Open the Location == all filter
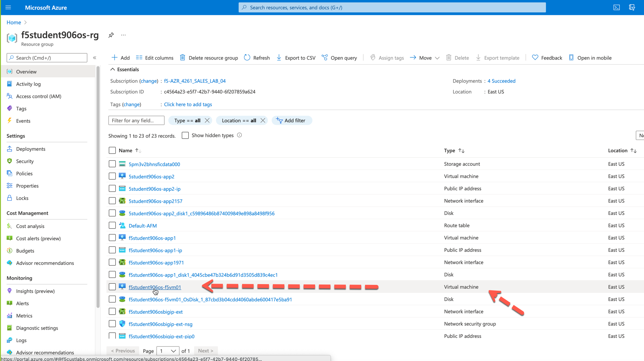 (x=239, y=120)
